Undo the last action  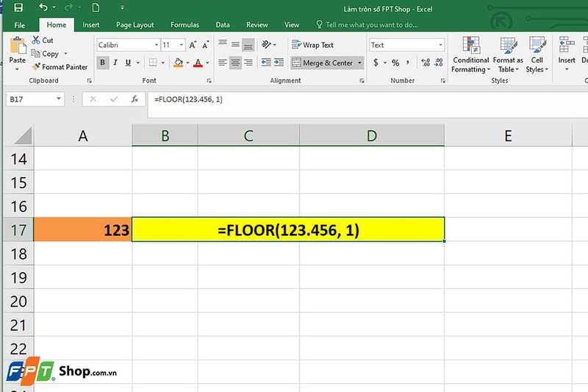coord(43,7)
